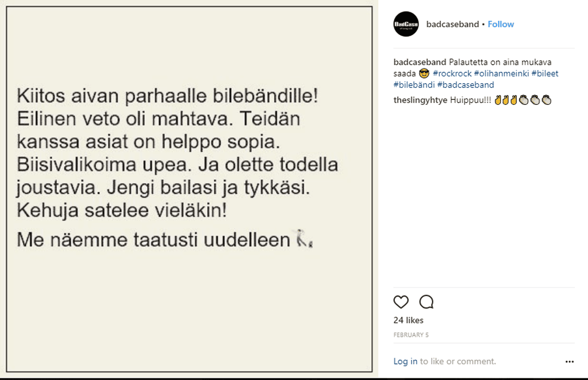Image resolution: width=588 pixels, height=380 pixels.
Task: Click the Log in link
Action: point(405,361)
